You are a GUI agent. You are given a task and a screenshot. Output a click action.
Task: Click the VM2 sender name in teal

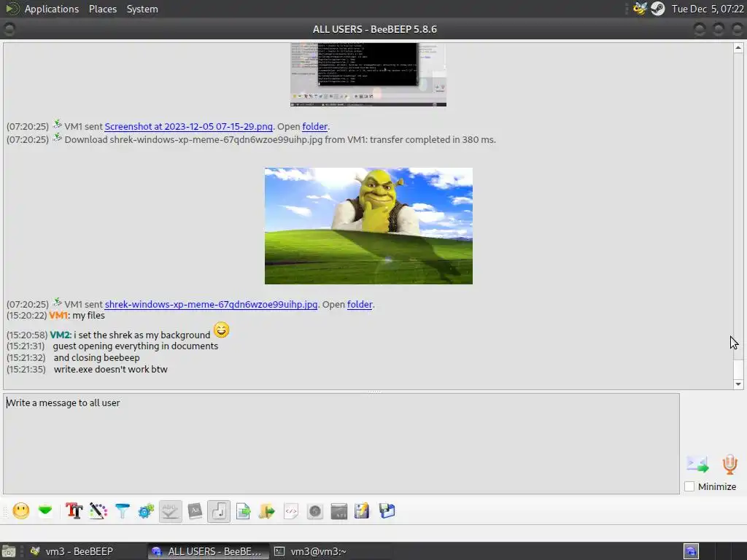[61, 335]
